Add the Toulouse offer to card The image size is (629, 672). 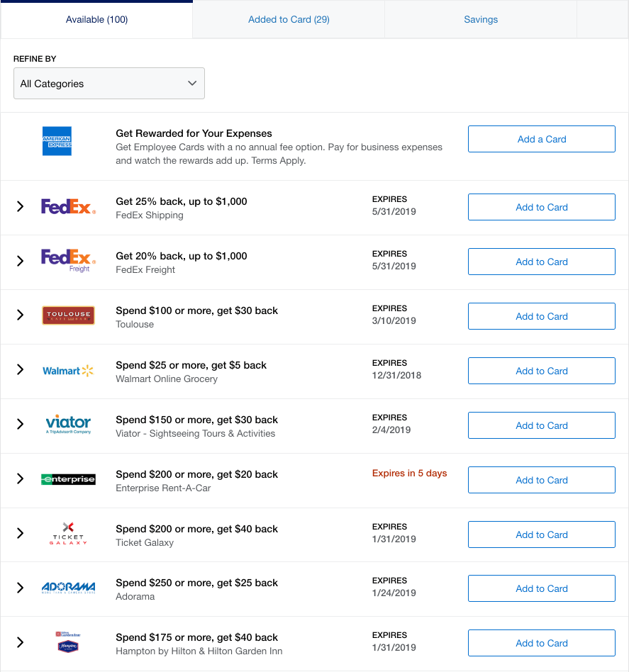tap(542, 316)
